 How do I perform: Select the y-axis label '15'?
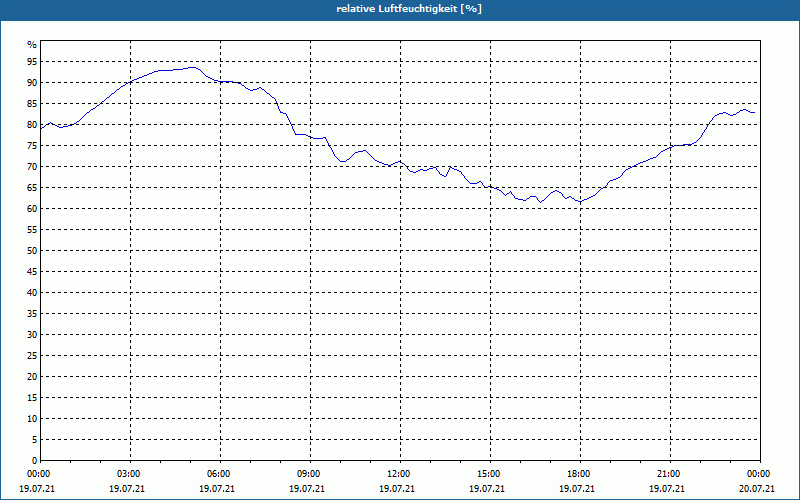(32, 398)
